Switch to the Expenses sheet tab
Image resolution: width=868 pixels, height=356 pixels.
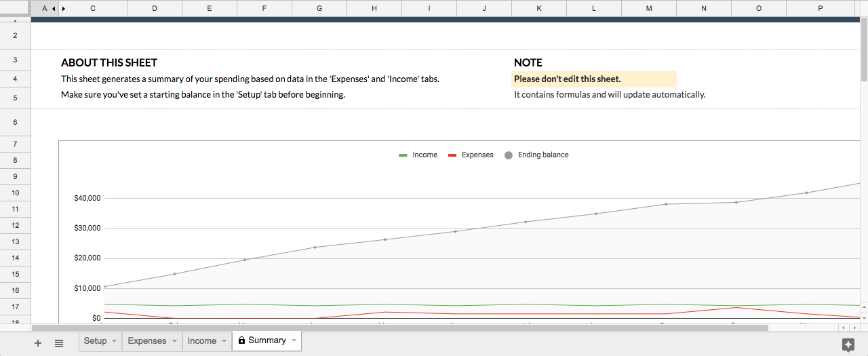pos(146,341)
